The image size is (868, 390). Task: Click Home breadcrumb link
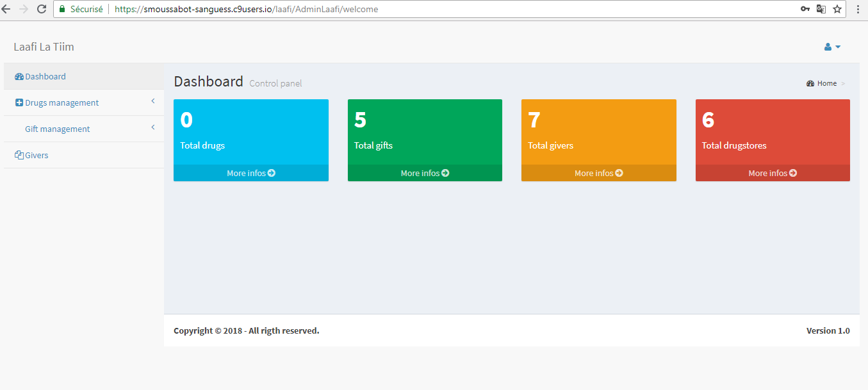[827, 83]
